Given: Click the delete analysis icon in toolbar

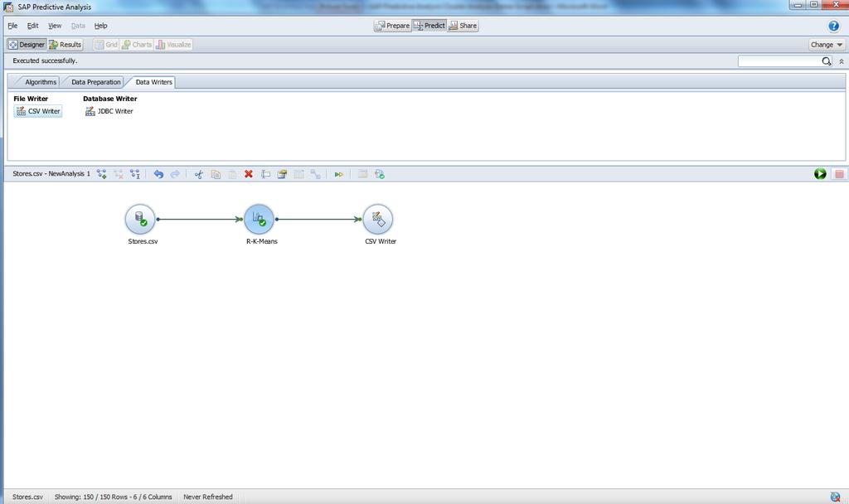Looking at the screenshot, I should point(118,174).
